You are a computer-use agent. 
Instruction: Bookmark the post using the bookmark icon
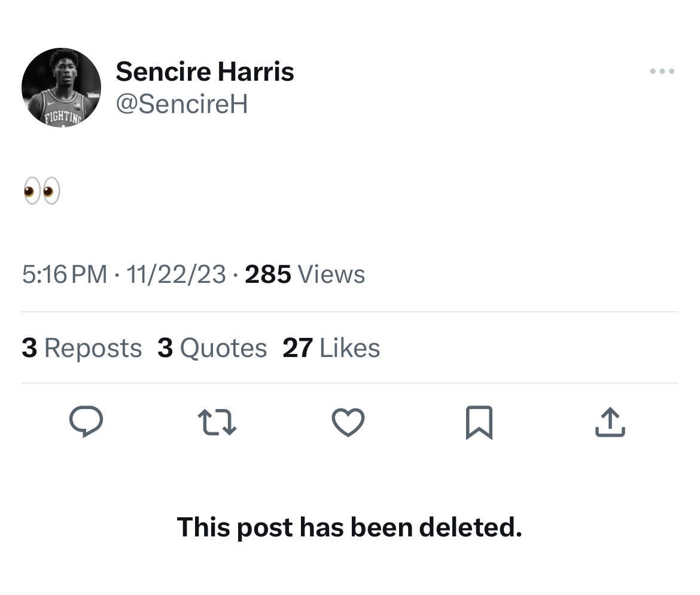[x=479, y=422]
